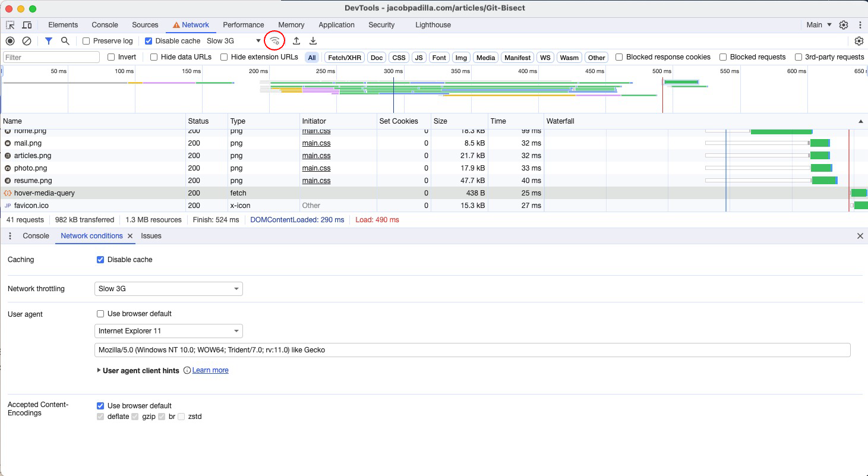
Task: Click the circled network throttling icon
Action: (274, 40)
